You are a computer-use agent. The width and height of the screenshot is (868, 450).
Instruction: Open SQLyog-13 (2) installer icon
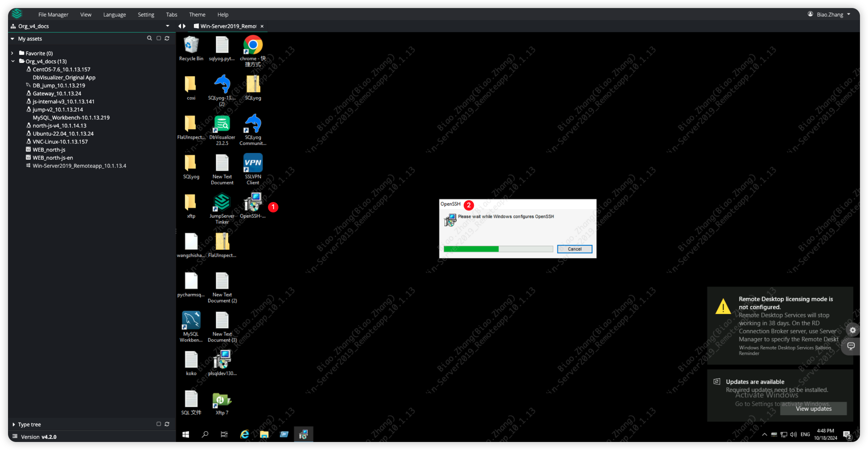[222, 90]
